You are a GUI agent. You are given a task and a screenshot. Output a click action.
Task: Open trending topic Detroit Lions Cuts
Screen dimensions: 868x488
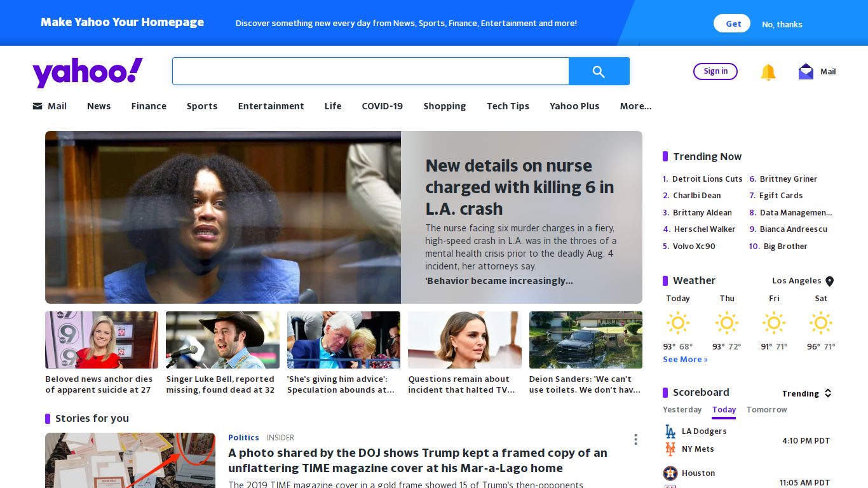click(707, 179)
